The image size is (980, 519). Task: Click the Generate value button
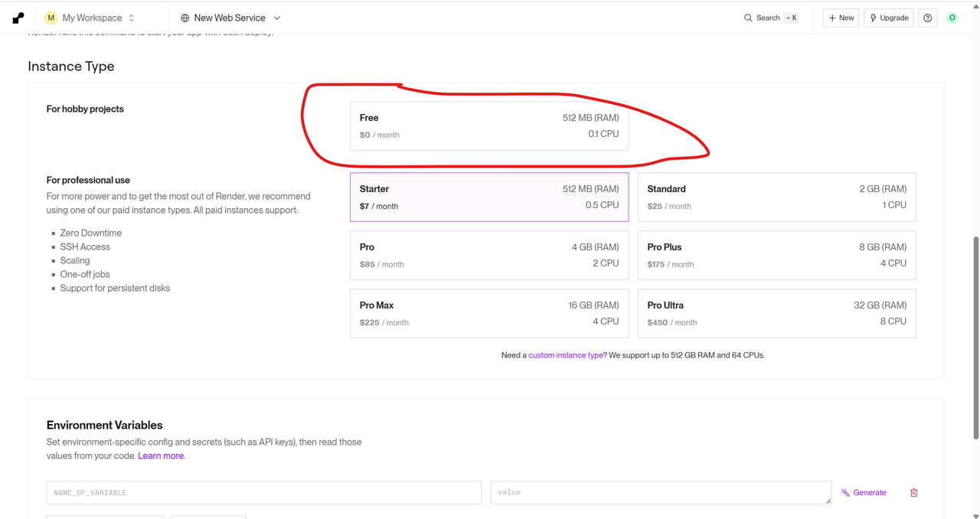pos(864,492)
